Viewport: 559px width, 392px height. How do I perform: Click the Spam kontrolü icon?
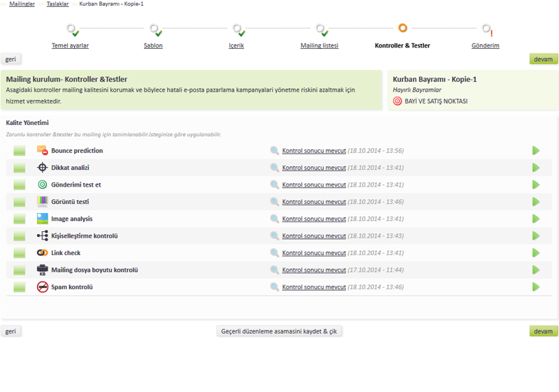pos(42,287)
